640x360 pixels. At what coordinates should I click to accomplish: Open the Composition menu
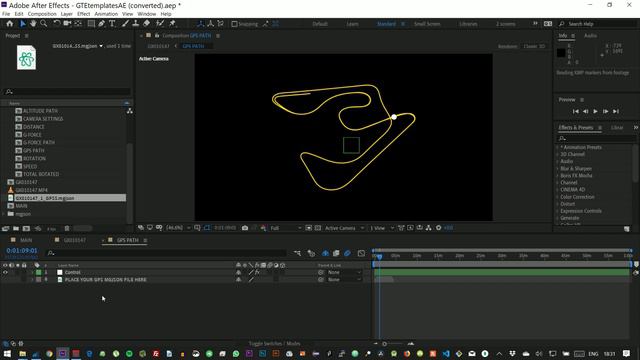pos(42,14)
